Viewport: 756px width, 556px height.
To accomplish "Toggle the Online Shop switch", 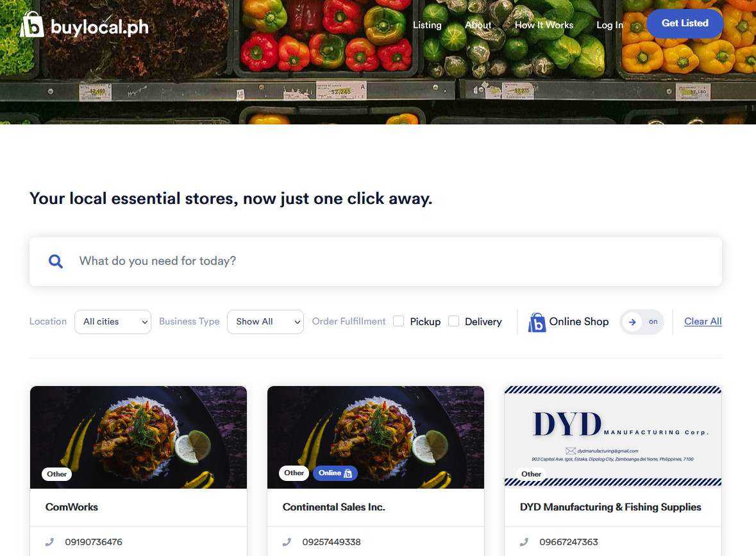I will tap(642, 322).
